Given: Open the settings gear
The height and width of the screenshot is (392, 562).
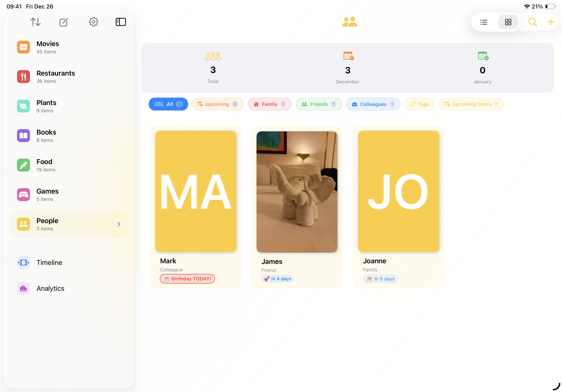Looking at the screenshot, I should pyautogui.click(x=93, y=22).
